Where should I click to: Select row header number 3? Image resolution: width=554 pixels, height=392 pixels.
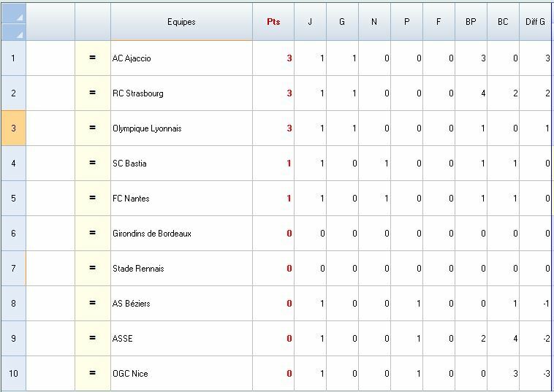pyautogui.click(x=13, y=128)
